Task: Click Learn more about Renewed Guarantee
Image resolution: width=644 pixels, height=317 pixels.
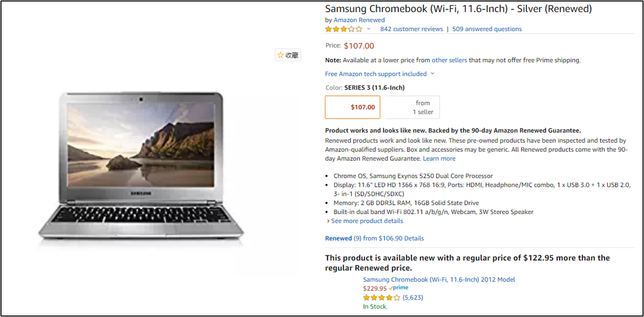Action: tap(439, 159)
